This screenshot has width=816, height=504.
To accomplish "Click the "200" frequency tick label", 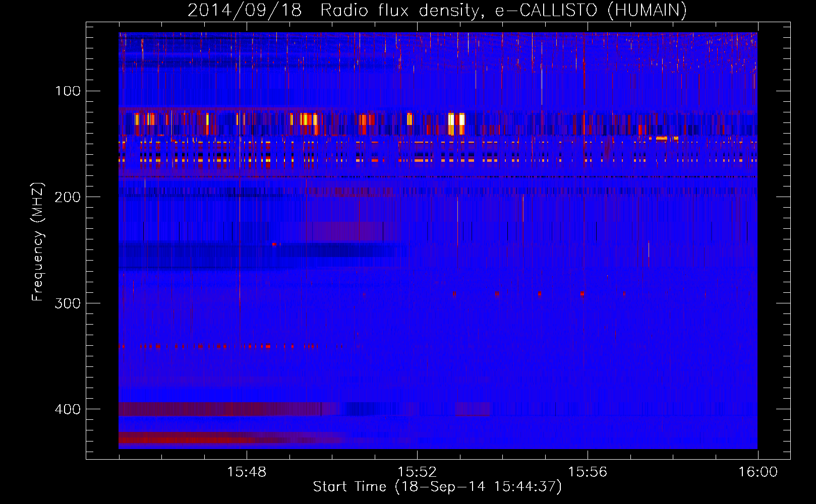I will [68, 197].
